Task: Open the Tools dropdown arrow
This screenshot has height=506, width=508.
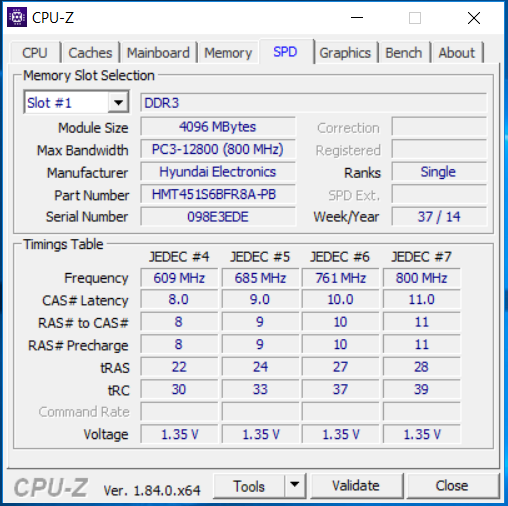Action: 295,485
